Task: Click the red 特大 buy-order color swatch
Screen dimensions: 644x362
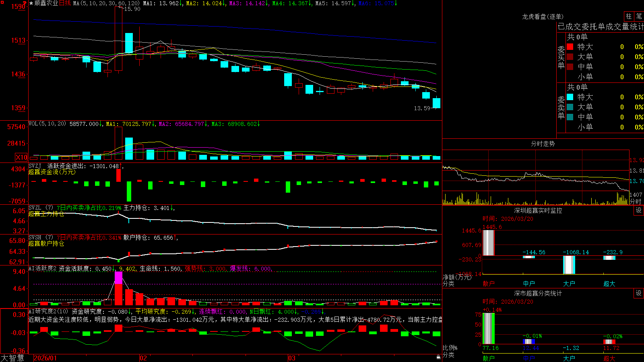Action: point(570,47)
